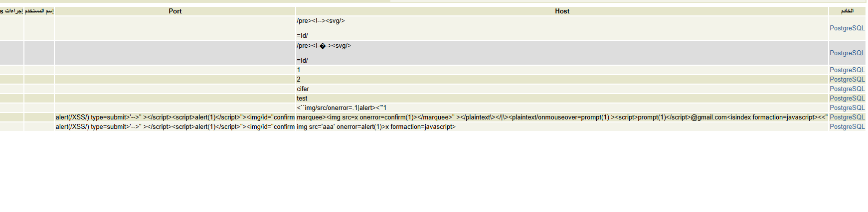This screenshot has height=212, width=868.
Task: Select the إسم المستخدم column header
Action: [39, 11]
